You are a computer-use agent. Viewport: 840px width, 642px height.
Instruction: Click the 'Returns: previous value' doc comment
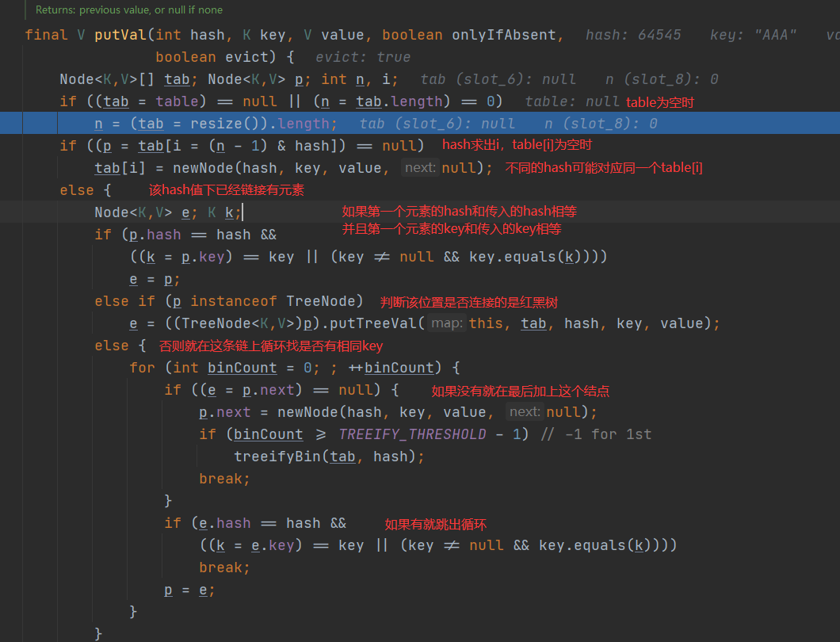129,10
